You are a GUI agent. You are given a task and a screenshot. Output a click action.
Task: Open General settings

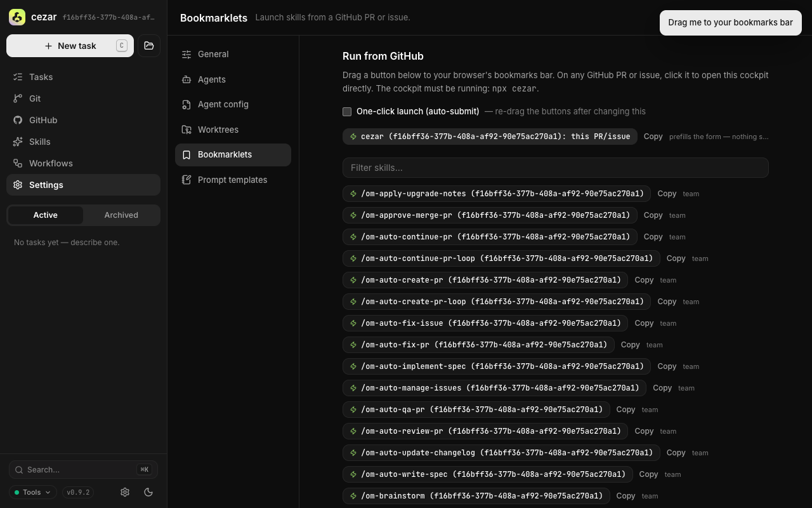coord(233,55)
